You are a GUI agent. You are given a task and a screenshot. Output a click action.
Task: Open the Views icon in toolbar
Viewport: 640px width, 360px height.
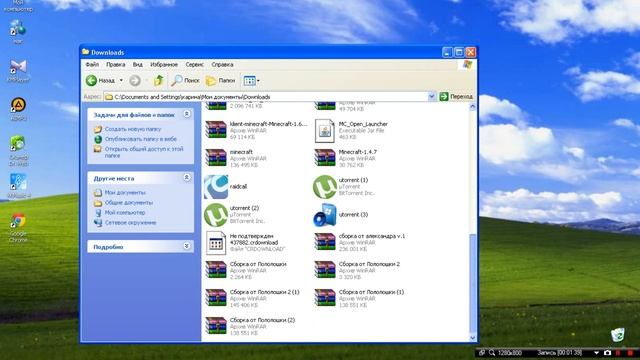click(249, 80)
